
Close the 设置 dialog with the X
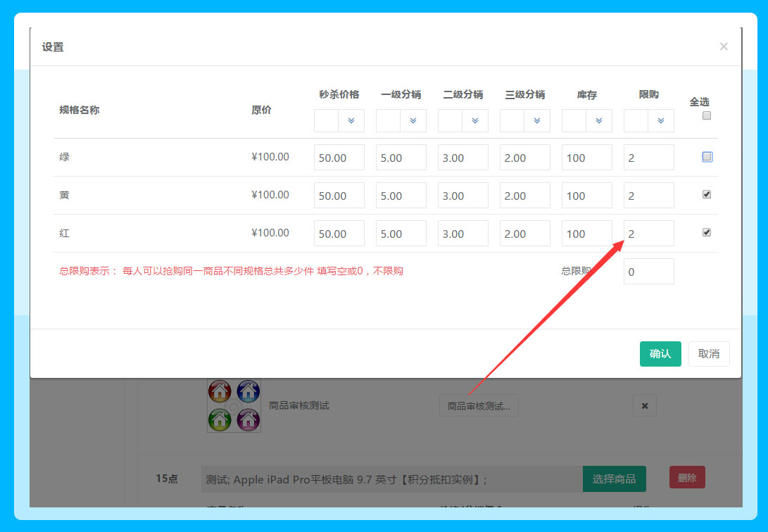coord(723,47)
